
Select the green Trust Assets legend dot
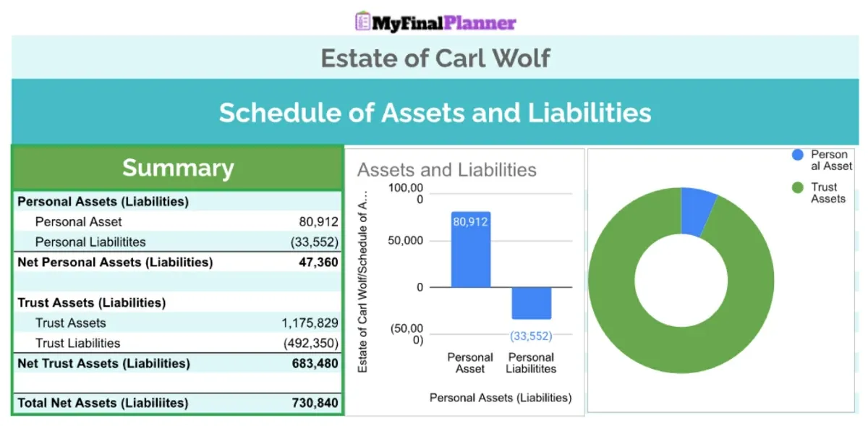click(798, 187)
